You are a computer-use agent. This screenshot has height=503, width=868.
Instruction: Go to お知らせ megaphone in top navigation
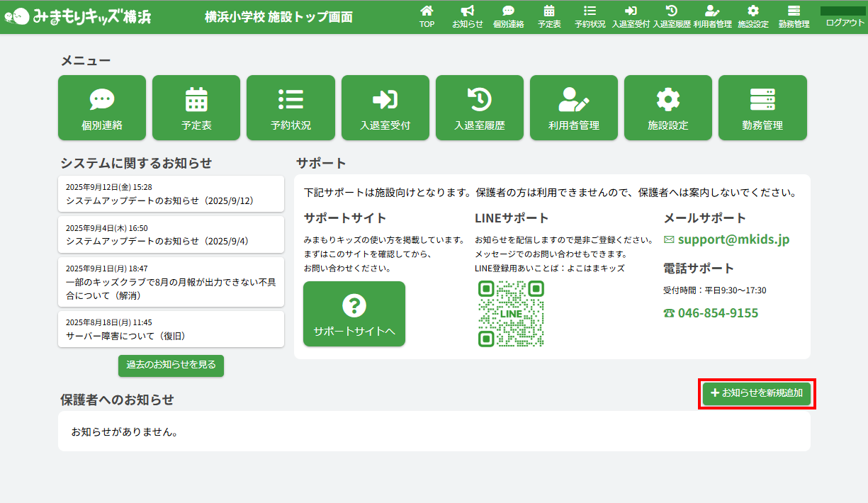point(468,16)
